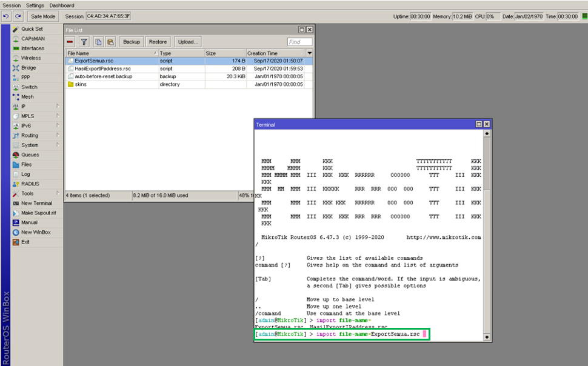The image size is (588, 366).
Task: Open Mesh from the sidebar
Action: (x=37, y=97)
